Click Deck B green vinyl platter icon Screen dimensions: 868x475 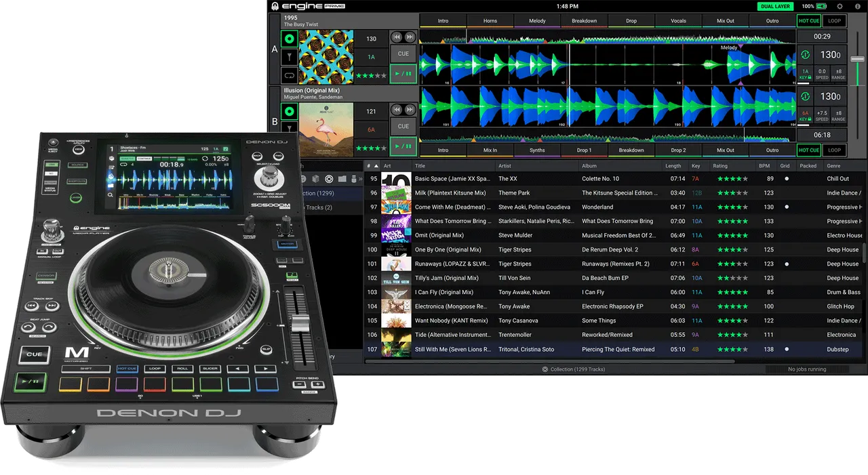[x=290, y=112]
